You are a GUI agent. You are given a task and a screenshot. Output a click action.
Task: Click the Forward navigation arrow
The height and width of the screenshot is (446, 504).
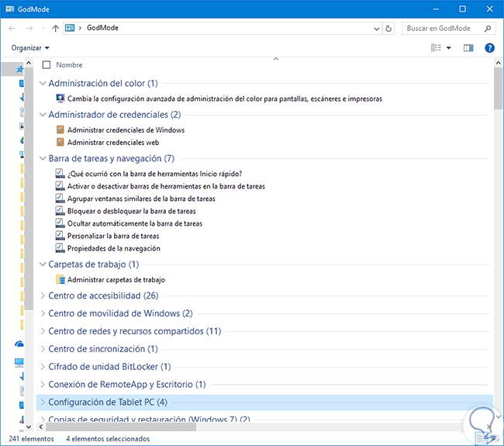pos(29,28)
